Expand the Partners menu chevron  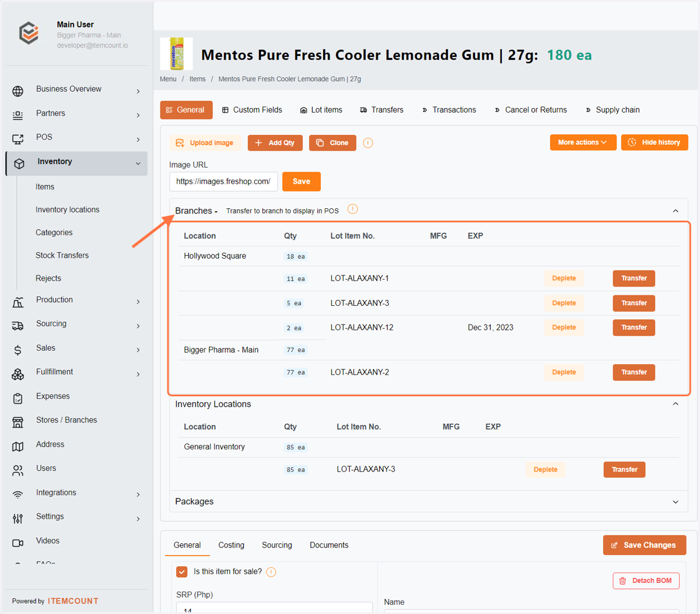tap(138, 115)
